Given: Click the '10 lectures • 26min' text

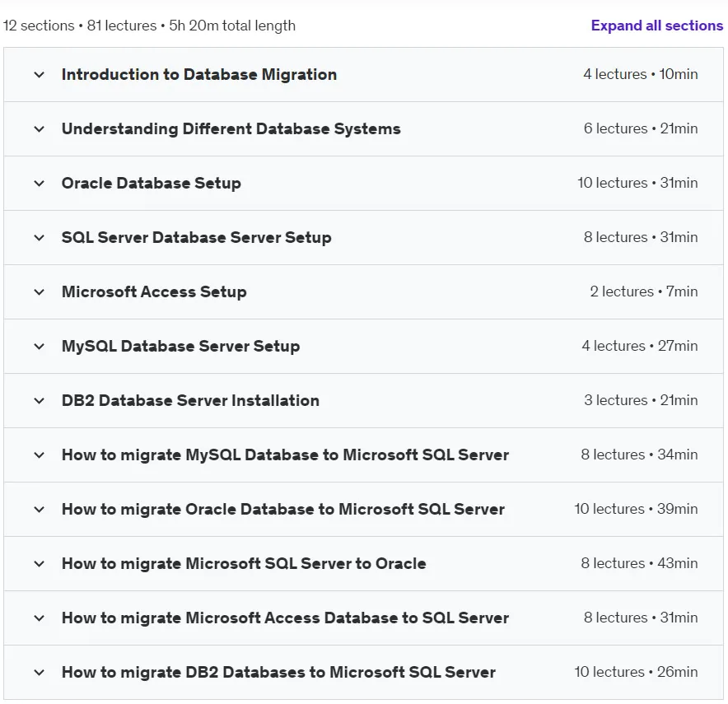Looking at the screenshot, I should pos(636,672).
